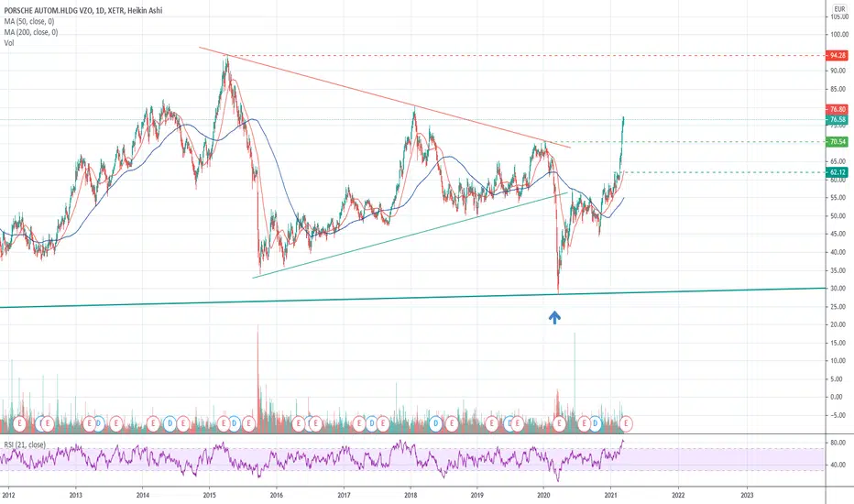Image resolution: width=854 pixels, height=504 pixels.
Task: Open the dividend marker in 2020
Action: point(596,422)
